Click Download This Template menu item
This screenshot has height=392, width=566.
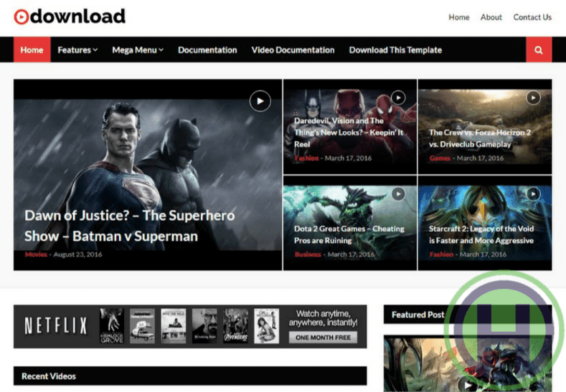click(x=395, y=49)
